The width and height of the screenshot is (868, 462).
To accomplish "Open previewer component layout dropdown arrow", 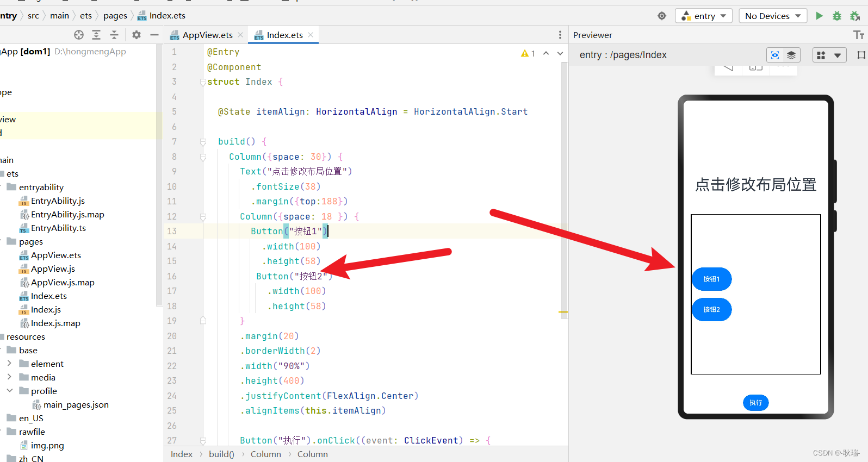I will click(838, 55).
